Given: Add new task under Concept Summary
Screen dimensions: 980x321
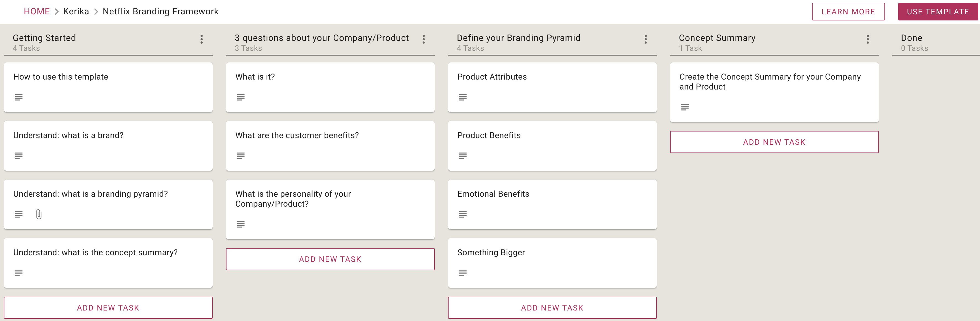Looking at the screenshot, I should [774, 142].
